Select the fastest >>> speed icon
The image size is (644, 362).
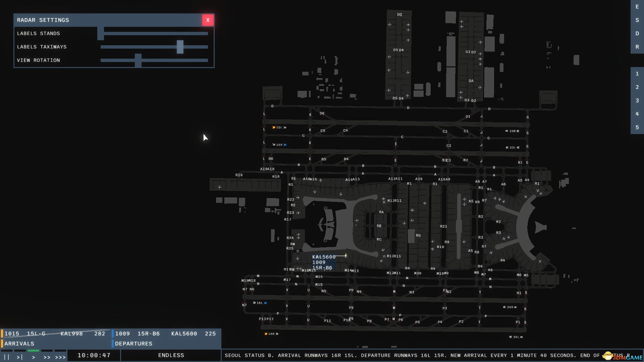point(60,355)
